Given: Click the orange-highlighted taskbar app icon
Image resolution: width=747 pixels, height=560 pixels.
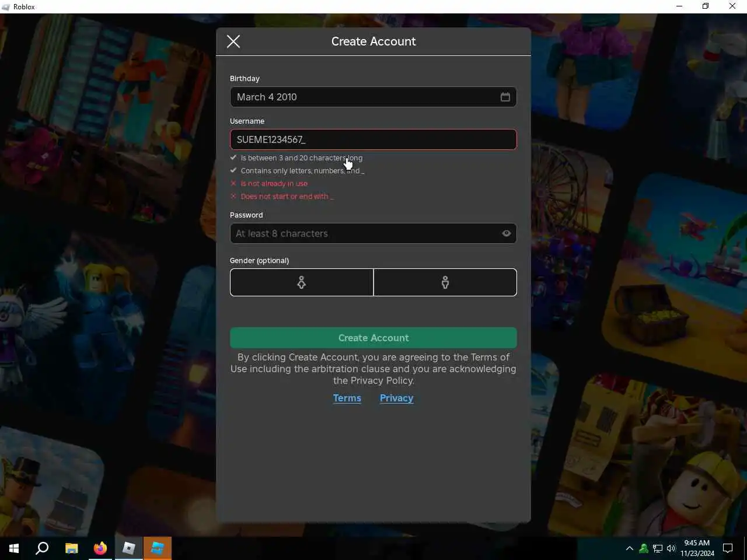Looking at the screenshot, I should click(x=158, y=548).
